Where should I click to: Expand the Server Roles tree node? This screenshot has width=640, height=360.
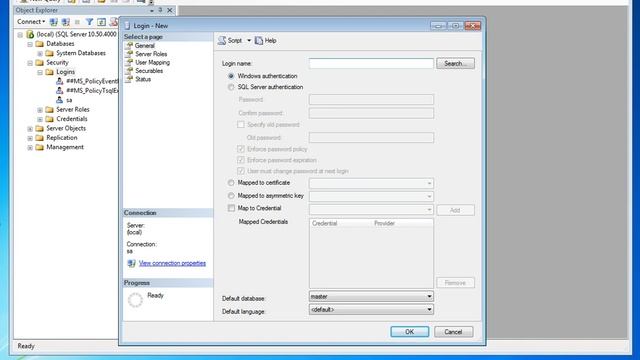pyautogui.click(x=40, y=110)
